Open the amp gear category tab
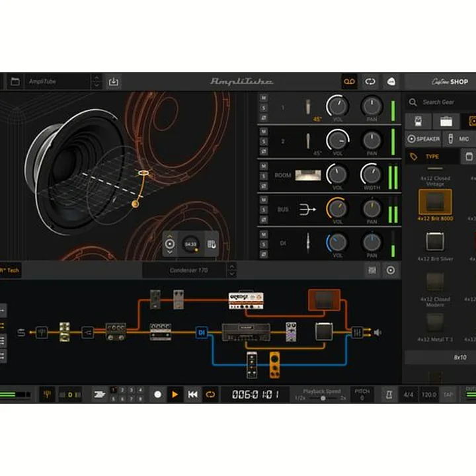This screenshot has height=476, width=476. 446,121
